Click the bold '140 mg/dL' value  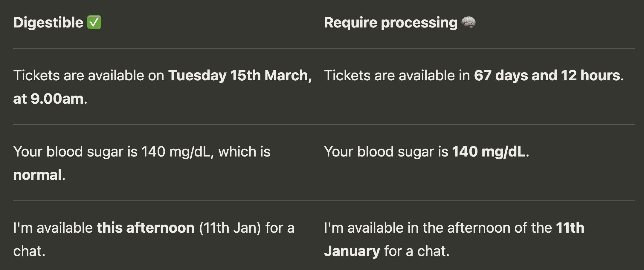[x=489, y=152]
